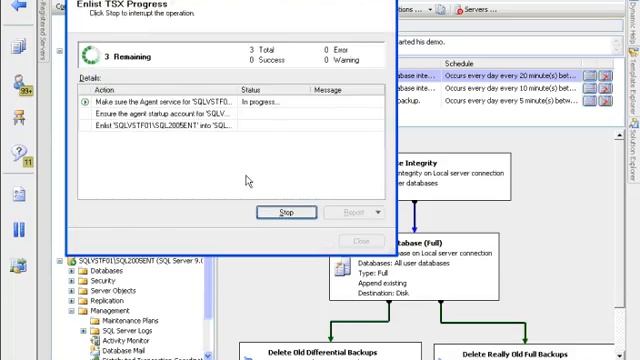Select Maintenance Plans in the tree

pyautogui.click(x=130, y=321)
